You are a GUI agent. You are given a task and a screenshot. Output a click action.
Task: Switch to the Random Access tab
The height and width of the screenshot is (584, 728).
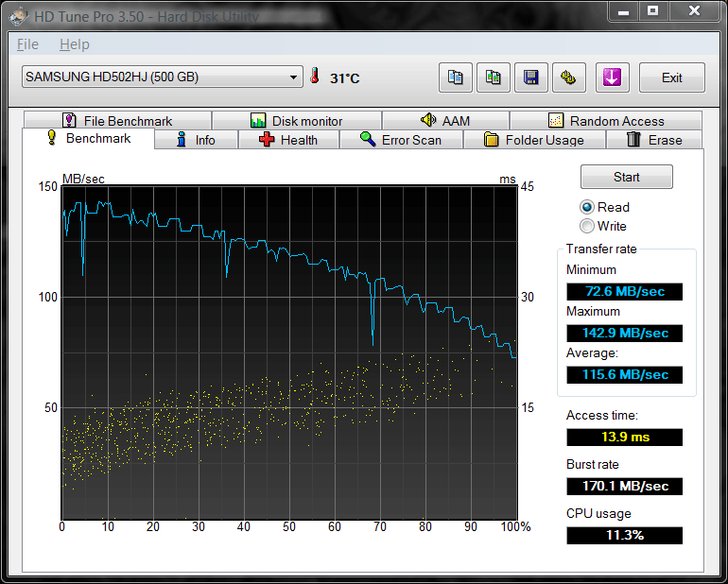click(x=606, y=121)
